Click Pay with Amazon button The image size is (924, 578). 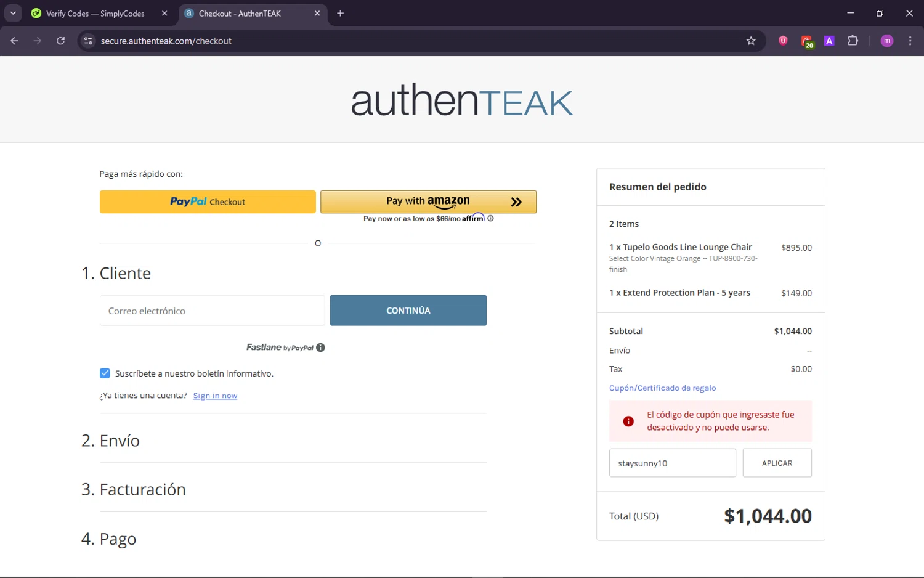click(x=428, y=201)
